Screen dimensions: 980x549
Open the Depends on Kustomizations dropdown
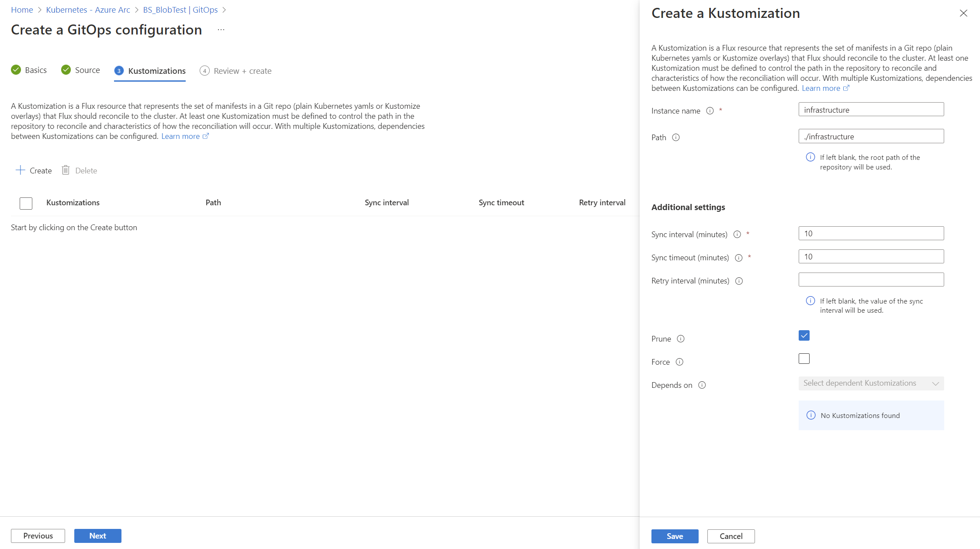click(x=871, y=383)
